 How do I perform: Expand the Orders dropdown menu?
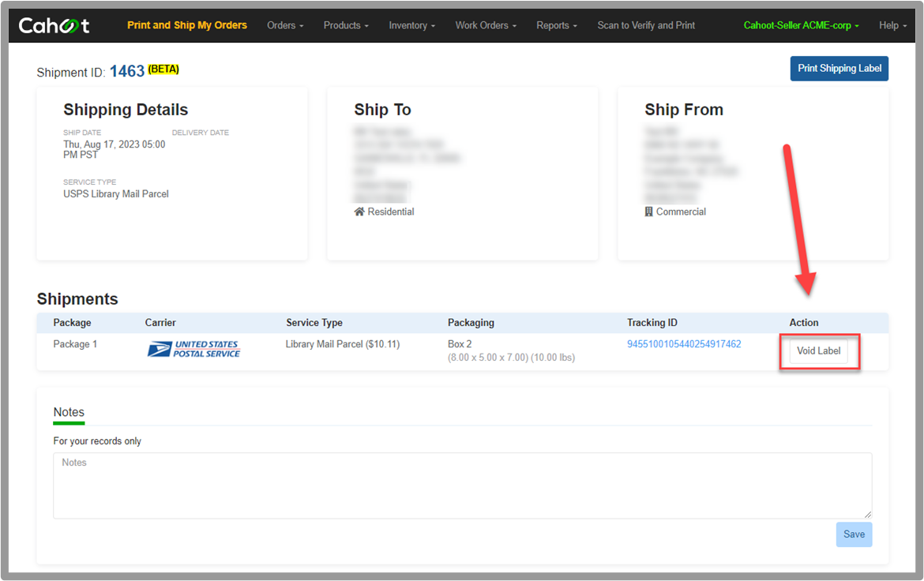(x=285, y=25)
